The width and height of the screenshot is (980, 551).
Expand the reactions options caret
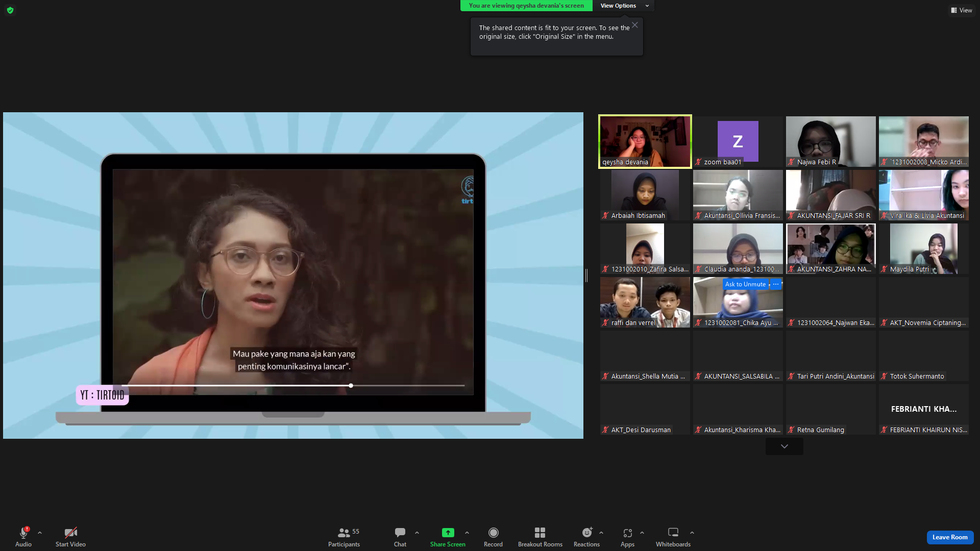601,533
